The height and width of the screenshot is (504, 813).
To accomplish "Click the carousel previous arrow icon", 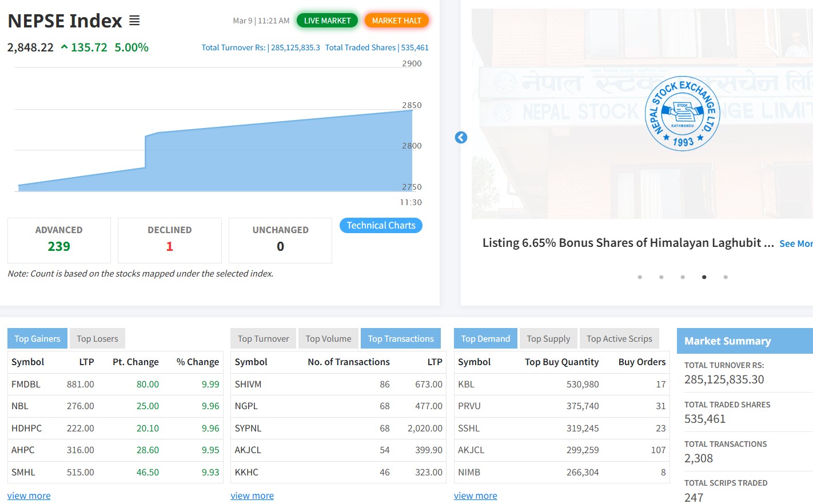I will 461,138.
